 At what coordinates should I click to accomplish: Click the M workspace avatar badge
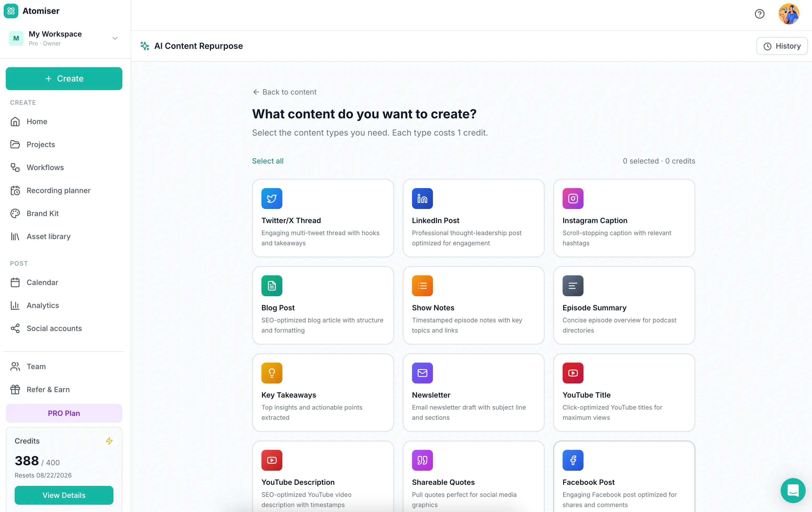click(16, 38)
